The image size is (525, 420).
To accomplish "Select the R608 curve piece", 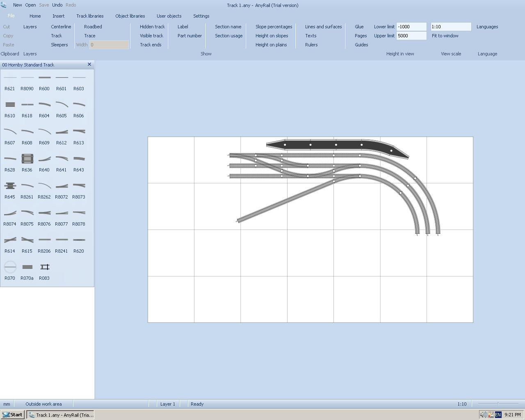I will coord(27,136).
